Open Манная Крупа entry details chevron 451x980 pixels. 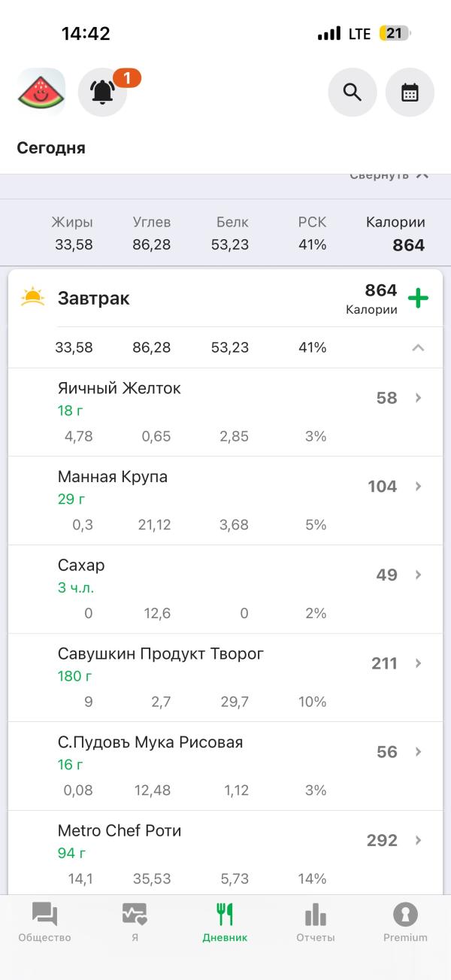tap(419, 487)
